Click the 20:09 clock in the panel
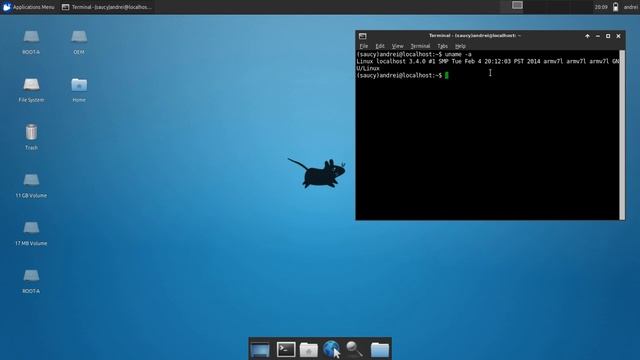 click(601, 7)
